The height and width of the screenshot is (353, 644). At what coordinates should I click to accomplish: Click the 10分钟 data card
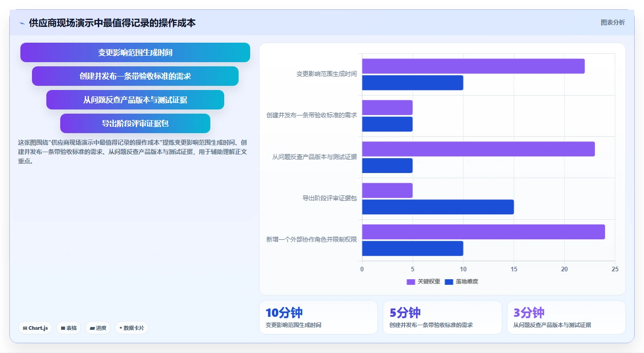318,317
